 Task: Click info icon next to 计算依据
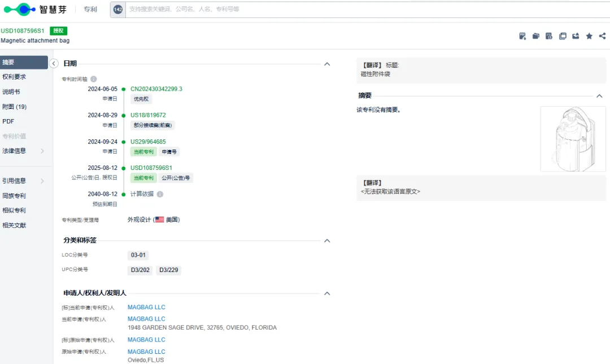pyautogui.click(x=160, y=194)
